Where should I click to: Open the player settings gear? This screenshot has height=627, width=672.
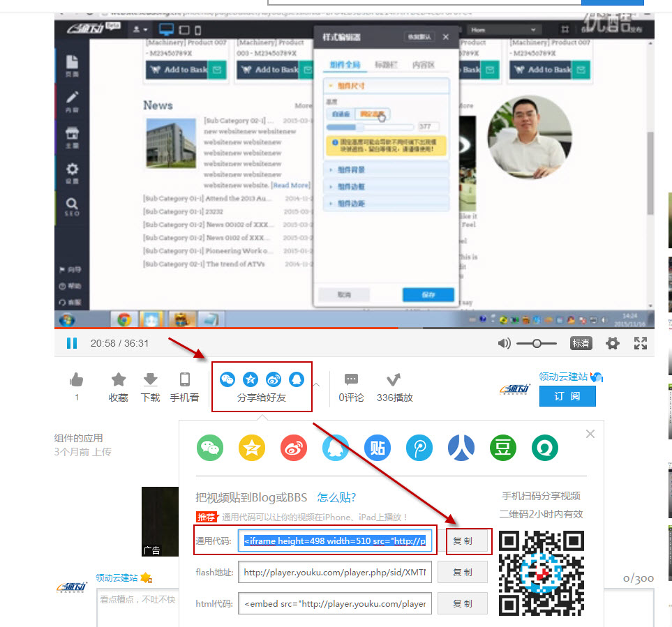(x=612, y=343)
